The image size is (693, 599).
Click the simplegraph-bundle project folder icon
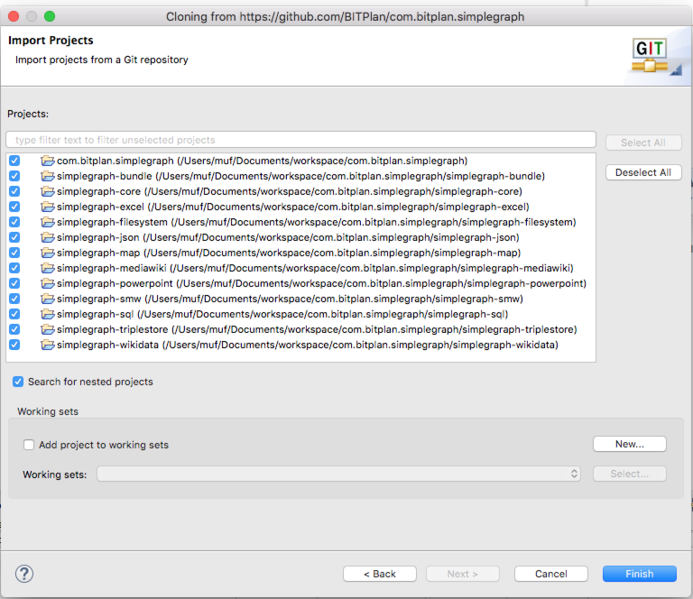click(x=47, y=176)
